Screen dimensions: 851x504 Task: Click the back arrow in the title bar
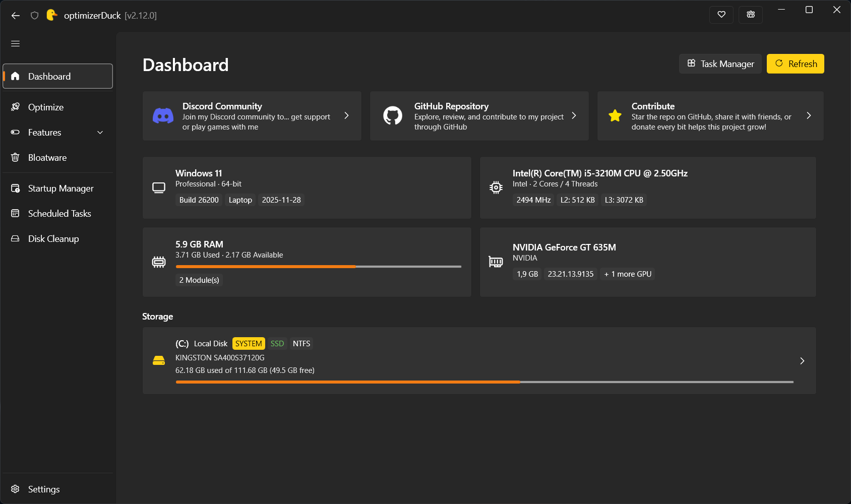tap(16, 16)
